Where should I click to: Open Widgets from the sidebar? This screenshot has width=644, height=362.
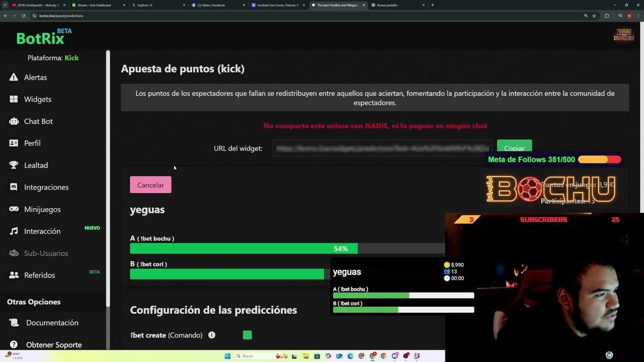[38, 99]
